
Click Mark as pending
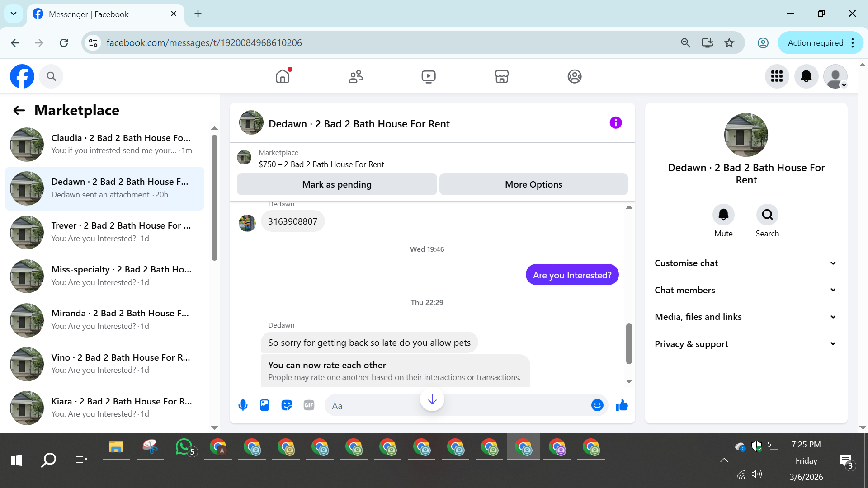pyautogui.click(x=336, y=184)
